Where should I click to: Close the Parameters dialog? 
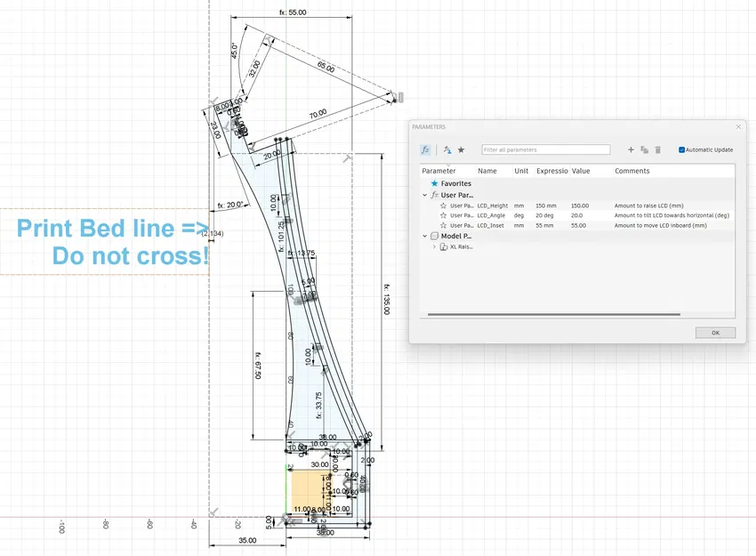740,127
